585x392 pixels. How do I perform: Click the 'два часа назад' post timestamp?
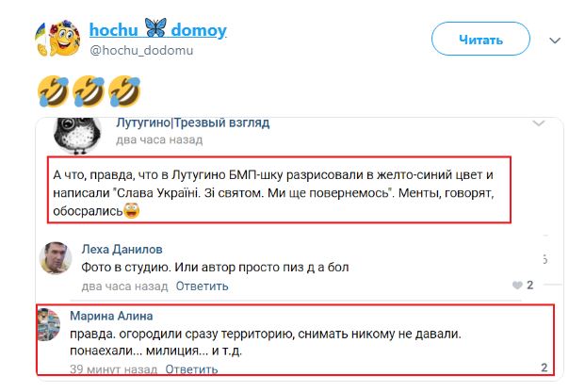(x=159, y=140)
